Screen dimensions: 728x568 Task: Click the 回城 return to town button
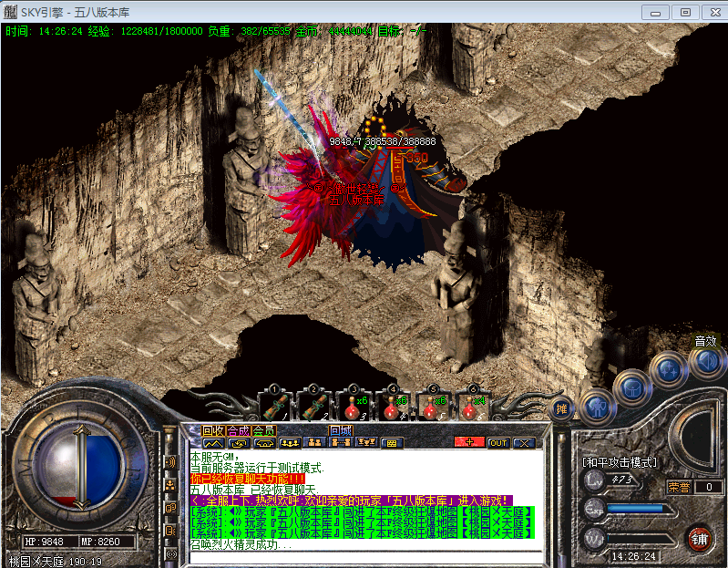[x=341, y=430]
